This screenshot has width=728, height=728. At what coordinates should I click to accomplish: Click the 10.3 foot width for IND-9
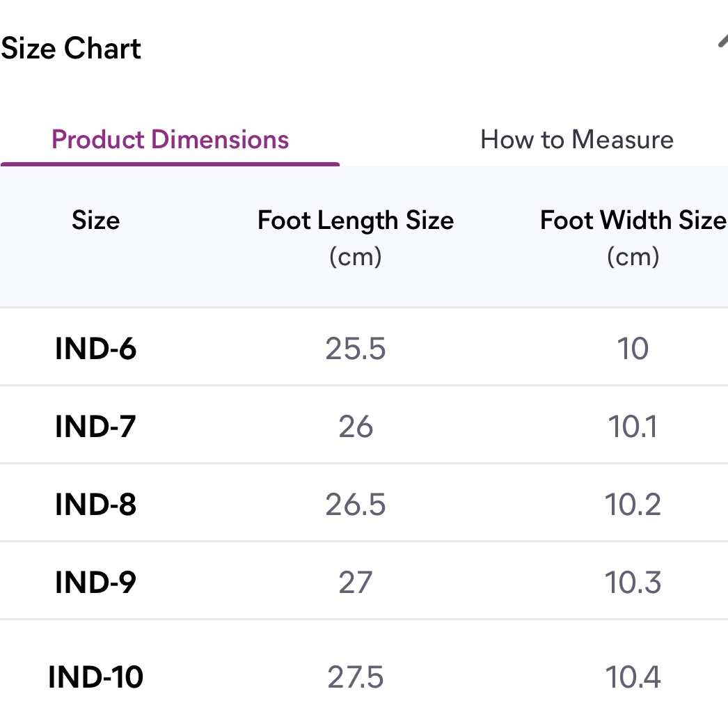point(633,583)
